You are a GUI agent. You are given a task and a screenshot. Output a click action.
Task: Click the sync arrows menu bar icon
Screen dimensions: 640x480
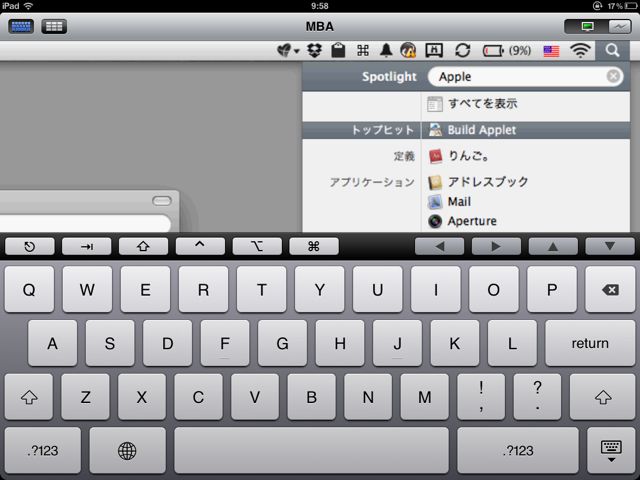pyautogui.click(x=462, y=51)
